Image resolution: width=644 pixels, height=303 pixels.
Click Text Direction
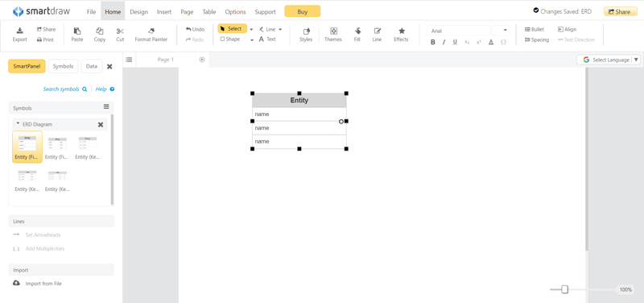click(576, 39)
